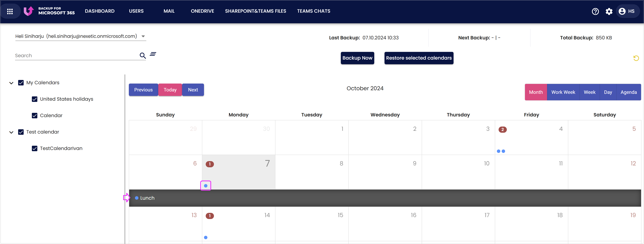Select day number 30 of previous month
Screen dimensions: 644x244
266,129
